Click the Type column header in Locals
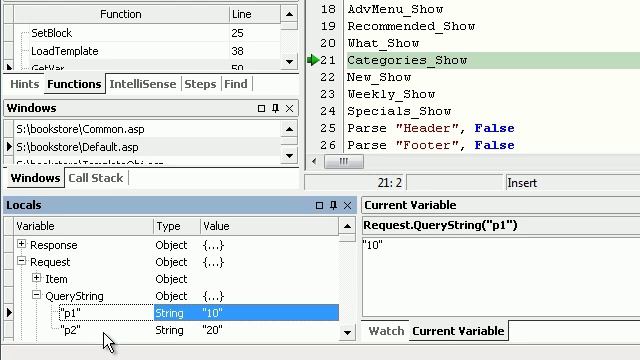 [177, 226]
